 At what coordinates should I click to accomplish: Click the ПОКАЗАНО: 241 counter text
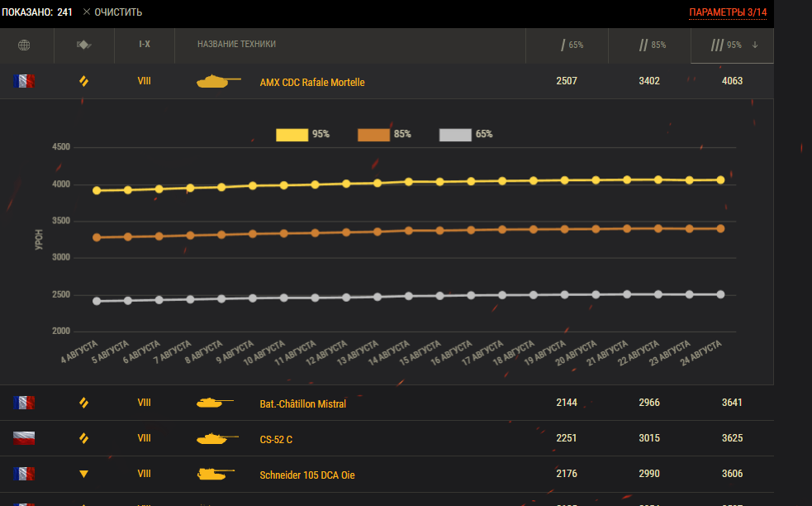click(37, 12)
